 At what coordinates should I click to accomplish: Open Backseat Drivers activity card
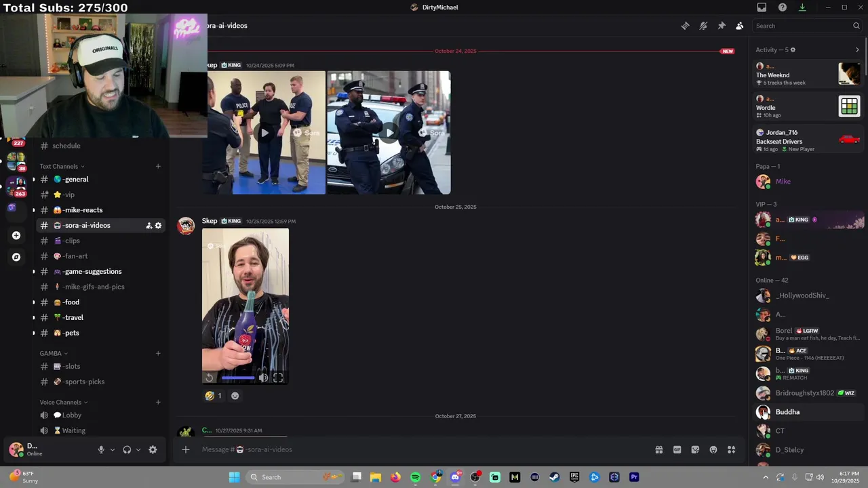point(808,140)
